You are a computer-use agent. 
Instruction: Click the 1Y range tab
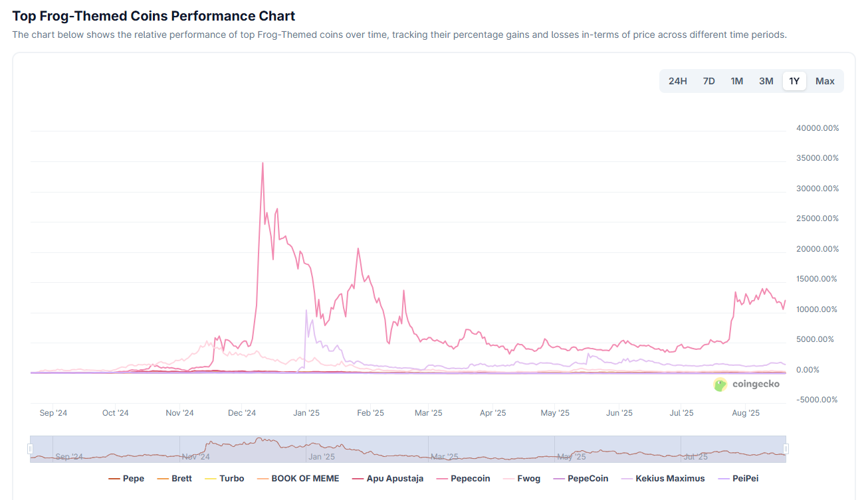pyautogui.click(x=794, y=81)
